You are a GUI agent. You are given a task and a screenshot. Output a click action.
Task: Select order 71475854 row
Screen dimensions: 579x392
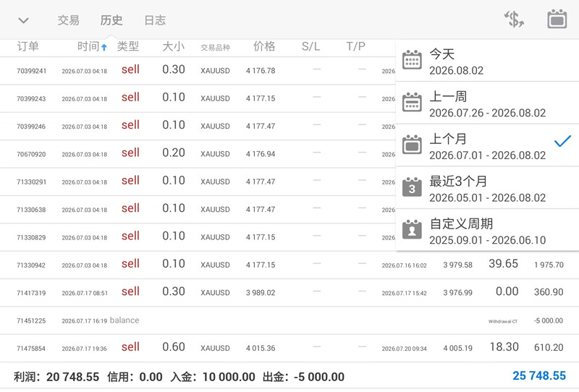[289, 348]
